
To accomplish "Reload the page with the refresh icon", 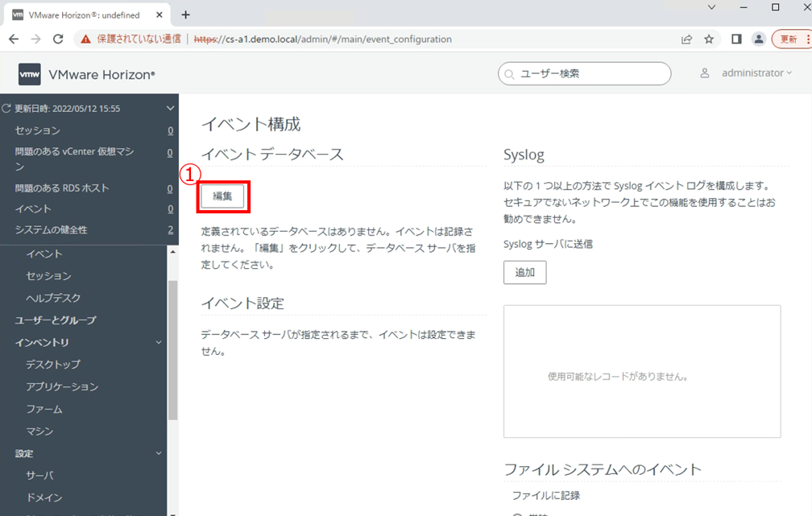I will coord(58,39).
